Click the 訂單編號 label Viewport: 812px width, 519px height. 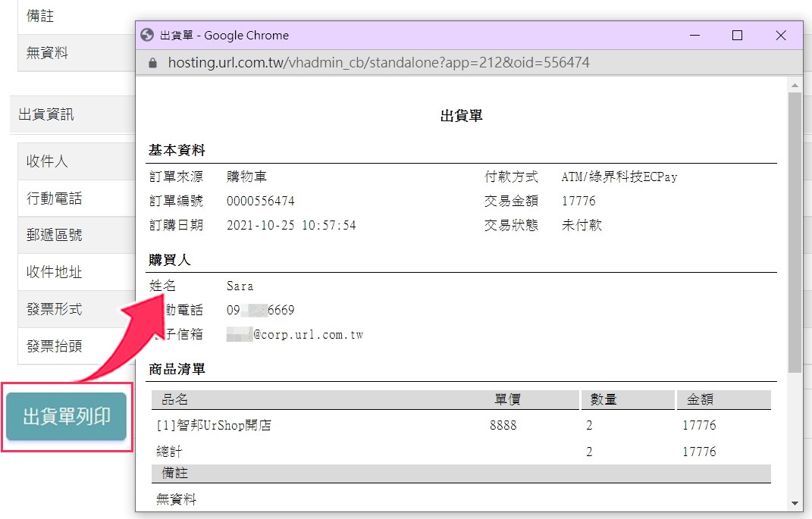[176, 201]
